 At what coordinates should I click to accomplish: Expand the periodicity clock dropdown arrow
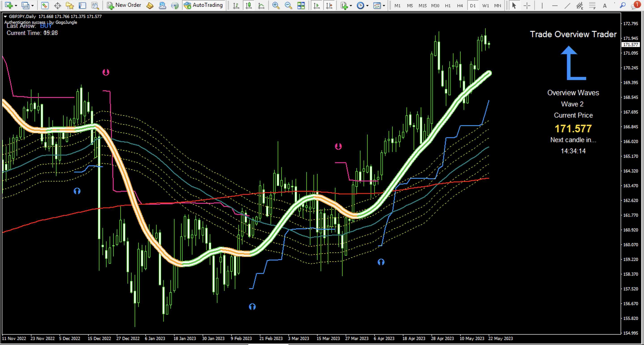click(367, 6)
